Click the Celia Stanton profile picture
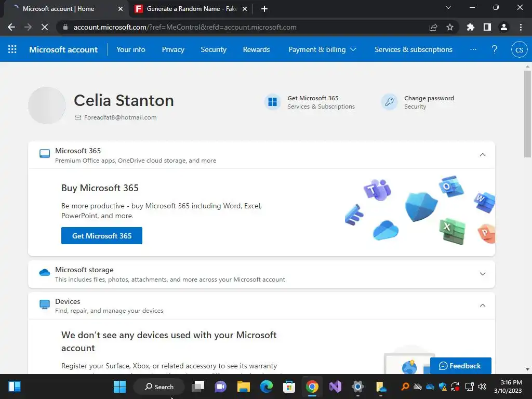 (x=47, y=105)
